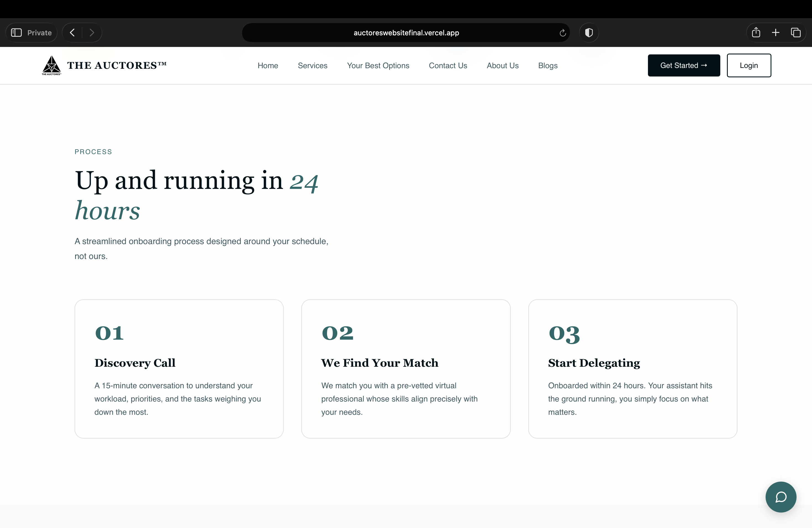812x528 pixels.
Task: Open the Blogs nav link
Action: [548, 65]
